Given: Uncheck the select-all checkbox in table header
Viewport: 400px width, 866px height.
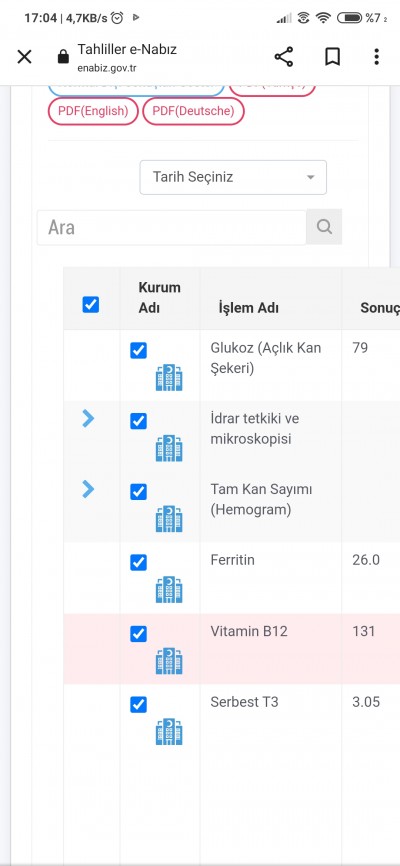Looking at the screenshot, I should tap(91, 304).
